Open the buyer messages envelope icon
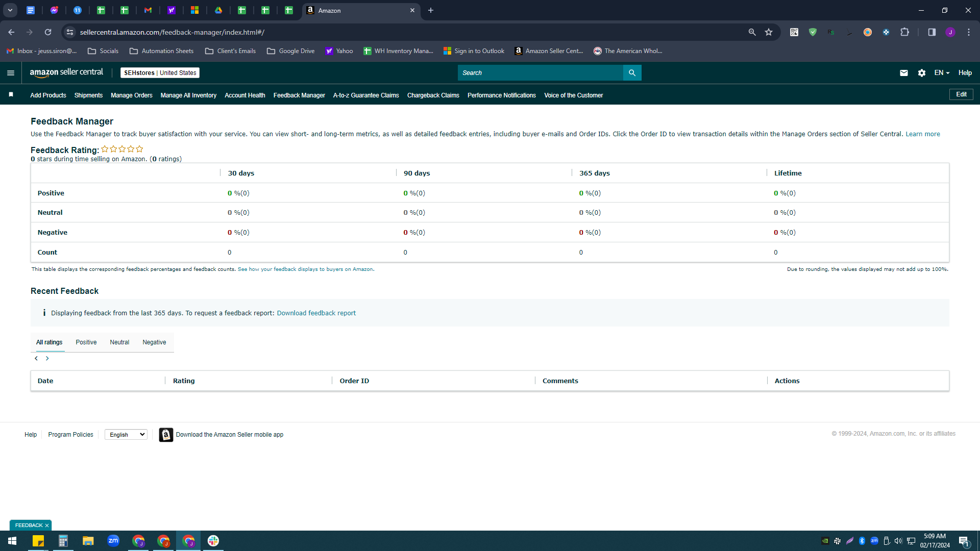Viewport: 980px width, 551px height. pyautogui.click(x=903, y=73)
